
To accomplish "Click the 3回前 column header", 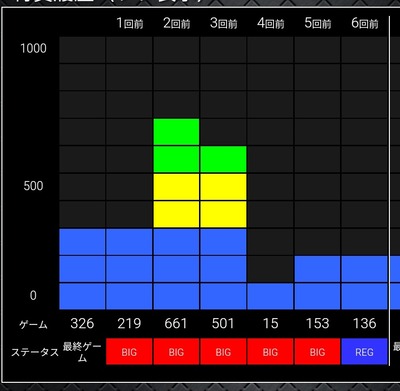I will 224,23.
